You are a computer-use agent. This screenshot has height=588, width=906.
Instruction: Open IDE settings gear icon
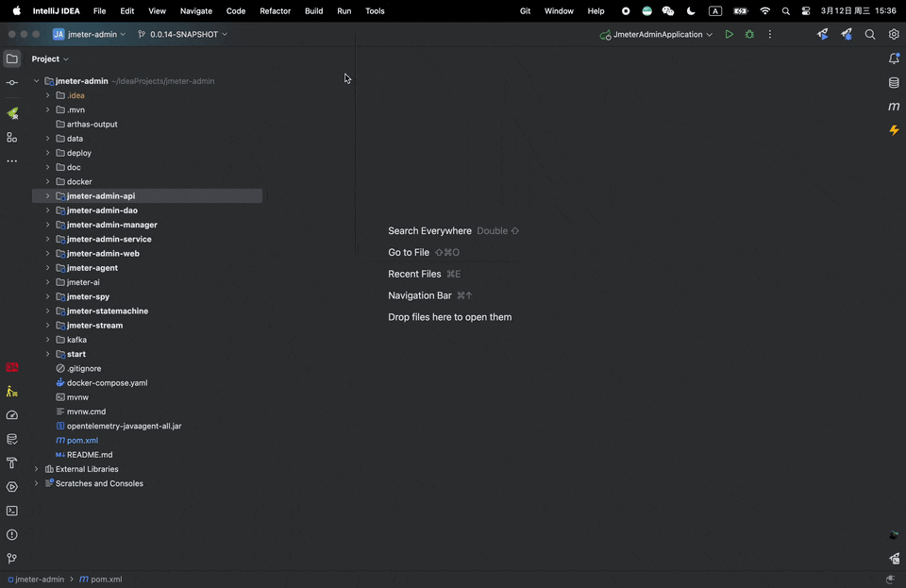pos(894,35)
